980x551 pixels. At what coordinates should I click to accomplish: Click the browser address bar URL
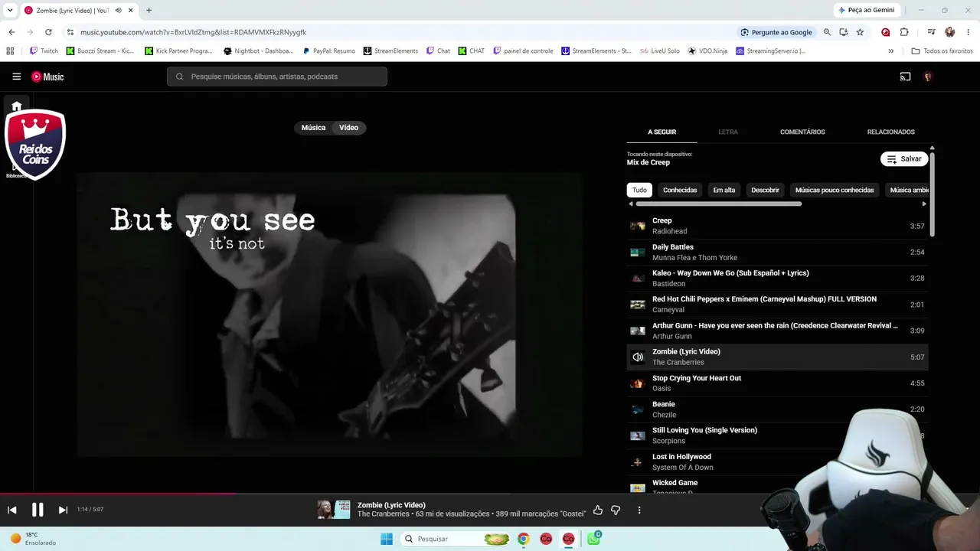click(x=194, y=32)
